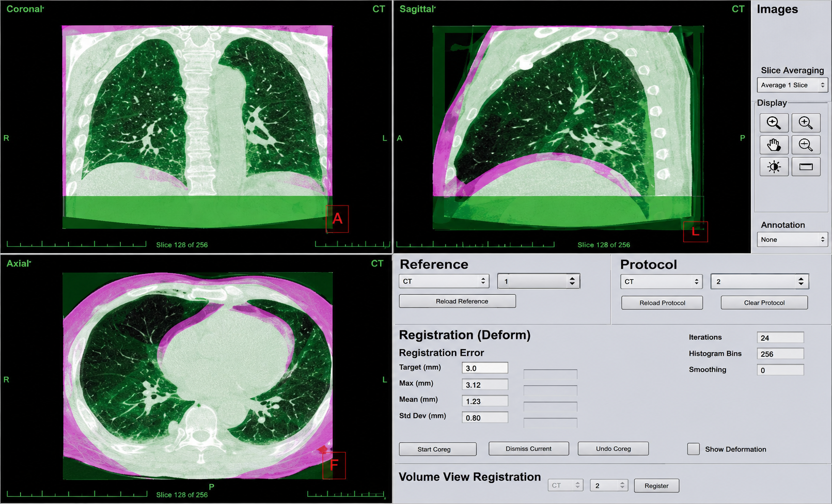Click the Register button
832x504 pixels.
(x=656, y=485)
